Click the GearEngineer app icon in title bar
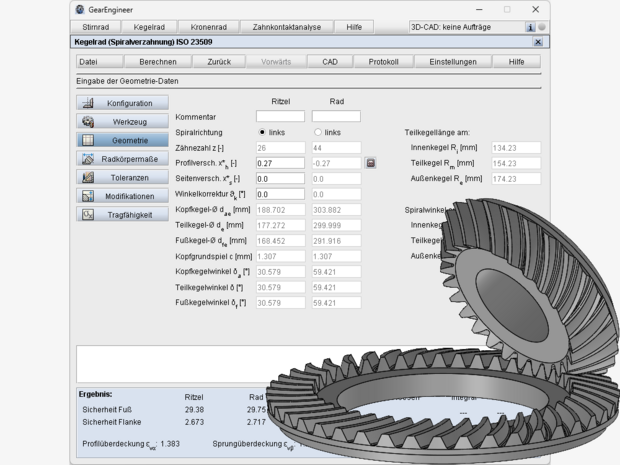 tap(80, 9)
